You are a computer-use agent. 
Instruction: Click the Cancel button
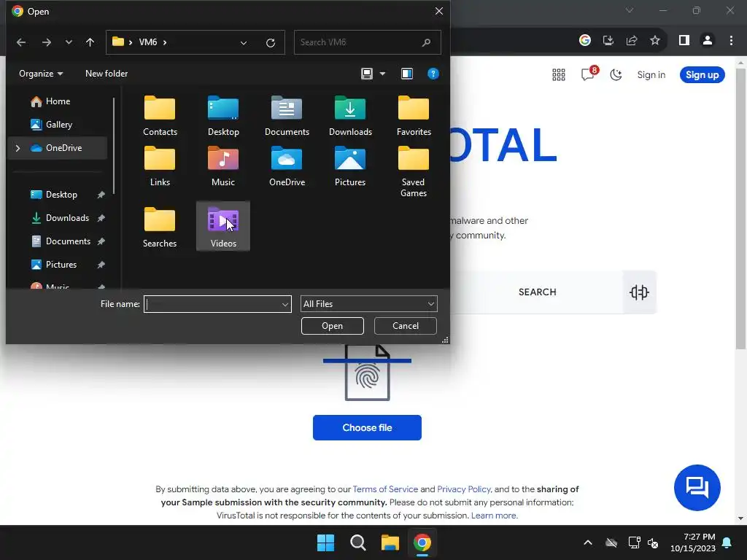click(406, 326)
